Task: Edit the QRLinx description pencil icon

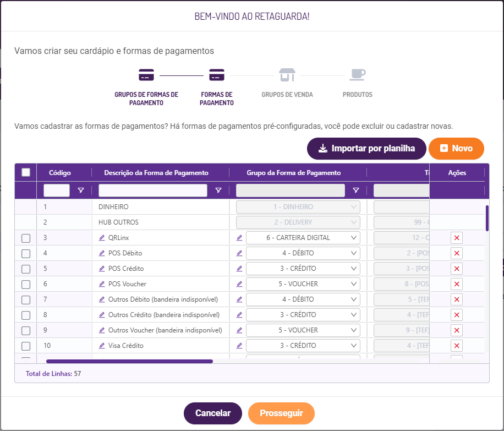Action: (102, 238)
